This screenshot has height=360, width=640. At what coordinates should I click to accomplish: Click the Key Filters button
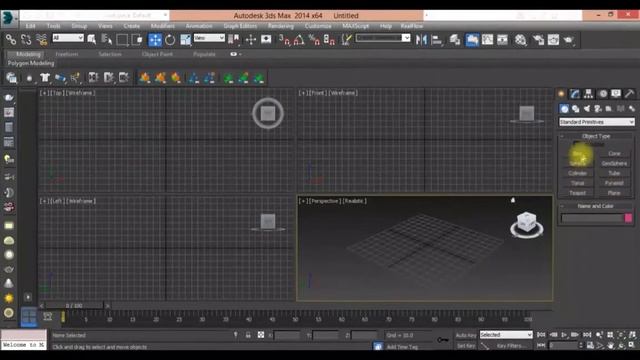click(511, 346)
